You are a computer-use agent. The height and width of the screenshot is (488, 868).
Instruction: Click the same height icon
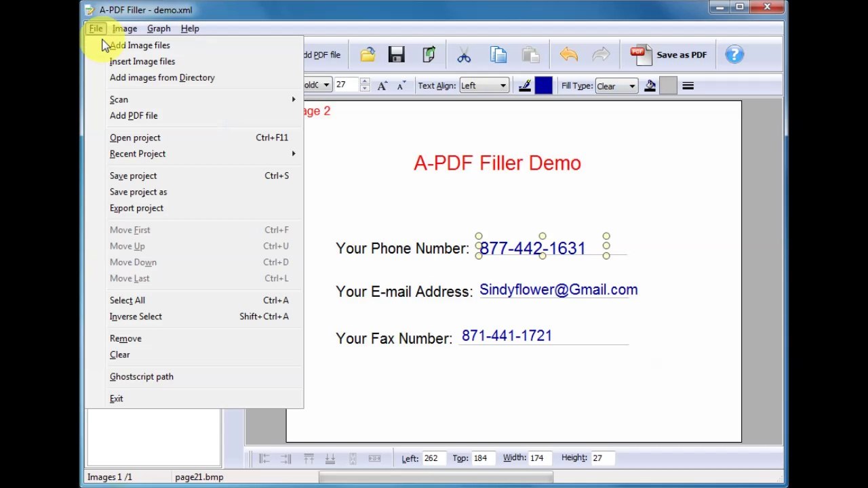click(x=353, y=459)
